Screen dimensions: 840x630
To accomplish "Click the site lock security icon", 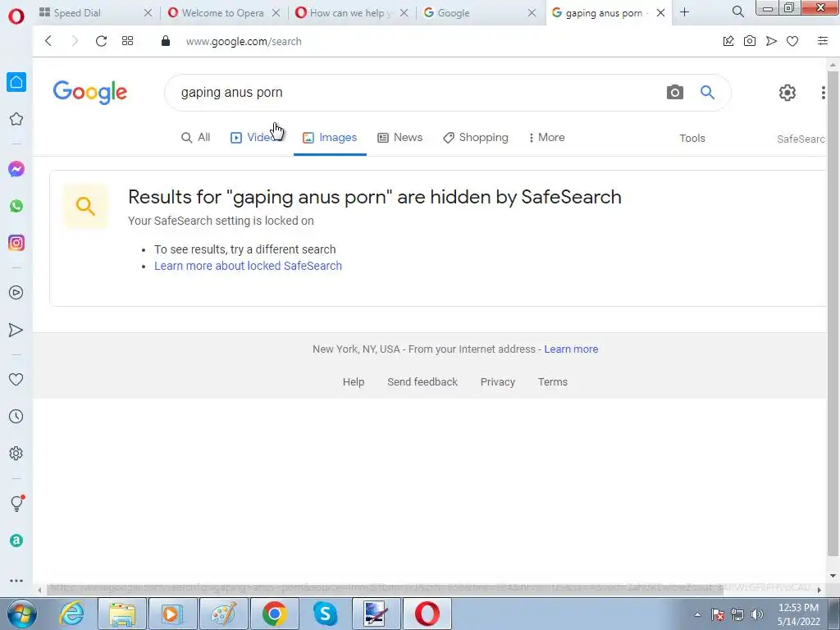I will (x=166, y=41).
